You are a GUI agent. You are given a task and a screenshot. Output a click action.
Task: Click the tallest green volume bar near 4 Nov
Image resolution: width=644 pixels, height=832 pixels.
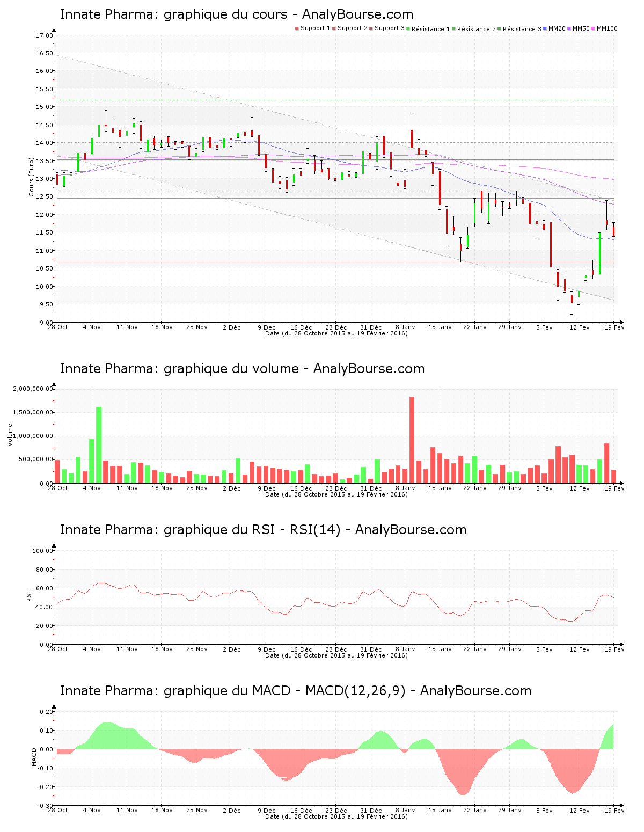tap(99, 445)
